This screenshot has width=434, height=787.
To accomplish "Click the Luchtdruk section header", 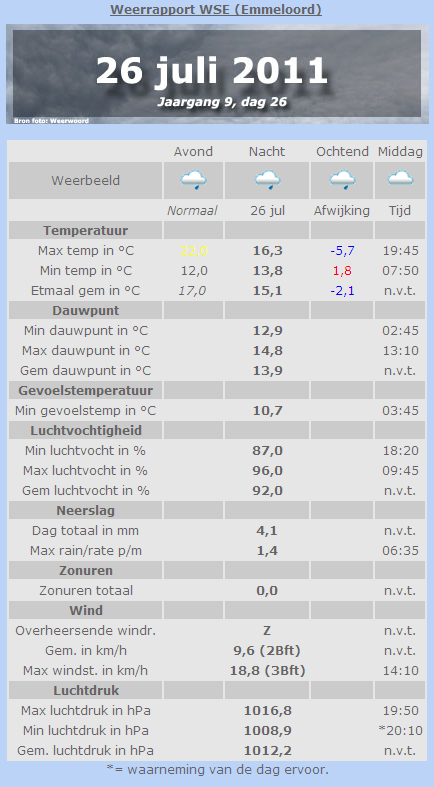I will tap(85, 690).
